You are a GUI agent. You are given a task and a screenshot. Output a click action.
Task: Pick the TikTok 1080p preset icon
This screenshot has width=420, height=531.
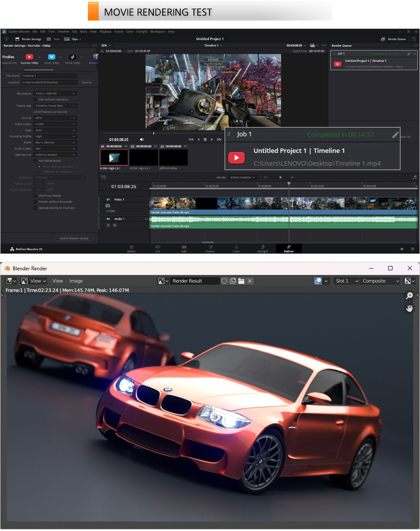(72, 57)
